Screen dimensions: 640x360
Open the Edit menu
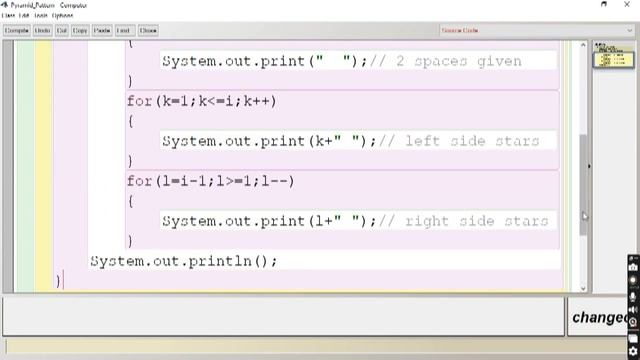24,16
